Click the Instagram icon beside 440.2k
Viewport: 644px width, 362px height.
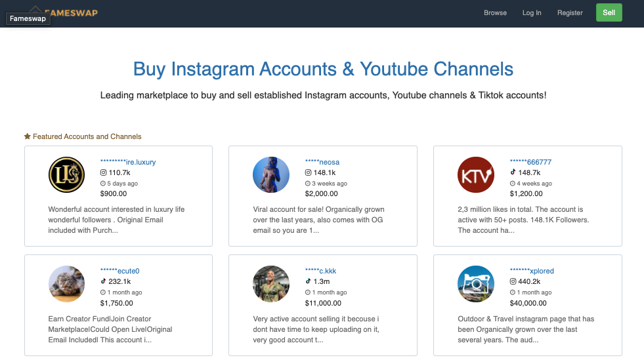click(513, 281)
